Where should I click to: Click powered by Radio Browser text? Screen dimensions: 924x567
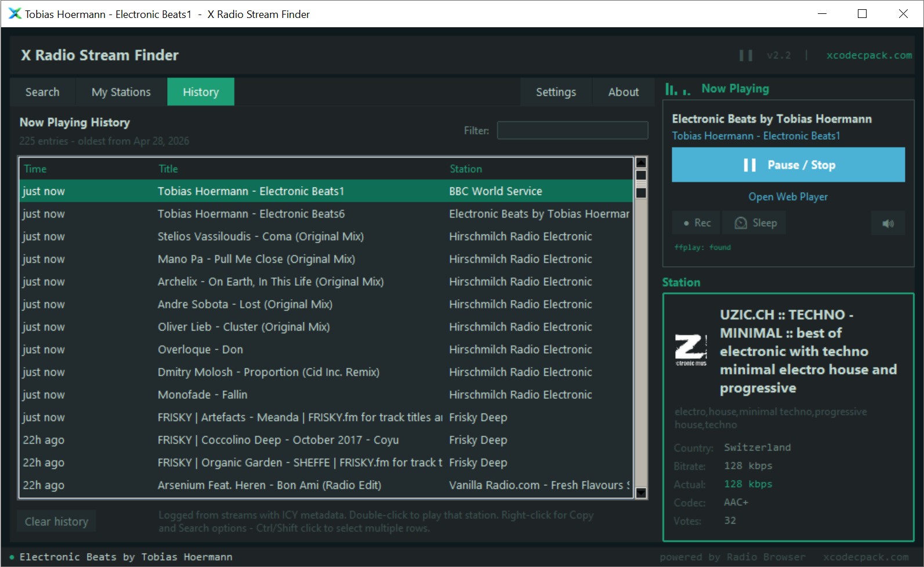[x=733, y=557]
